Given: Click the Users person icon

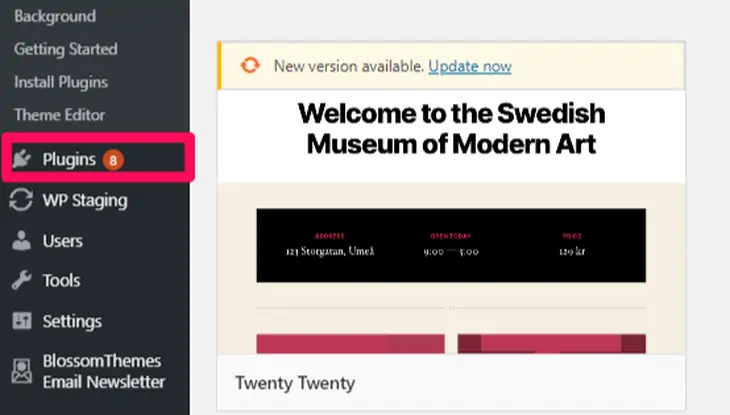Looking at the screenshot, I should point(21,241).
